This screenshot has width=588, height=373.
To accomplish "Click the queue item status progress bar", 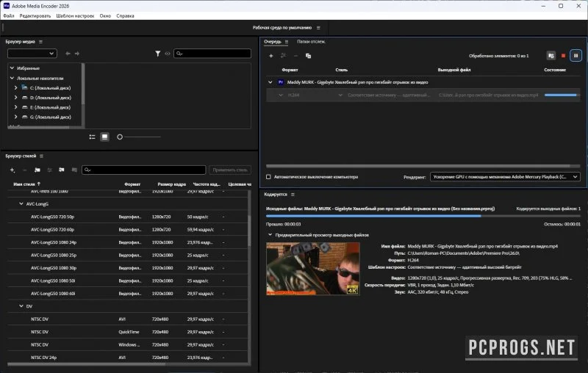I will click(x=562, y=95).
